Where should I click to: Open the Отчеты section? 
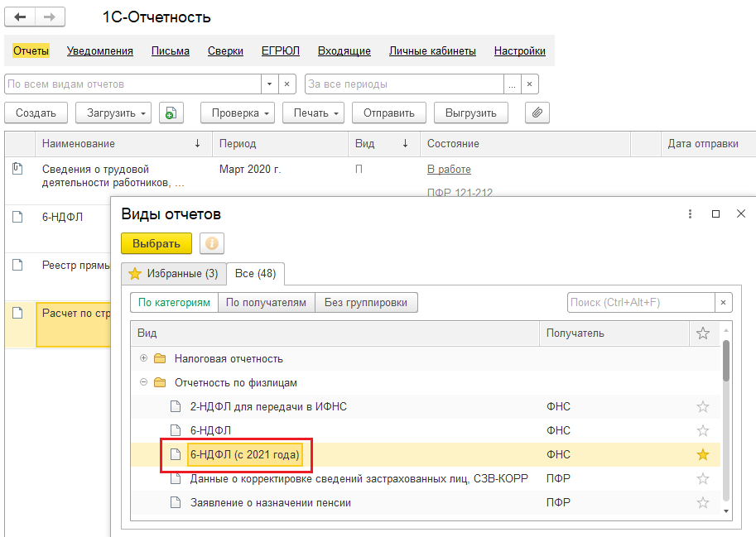(x=31, y=50)
